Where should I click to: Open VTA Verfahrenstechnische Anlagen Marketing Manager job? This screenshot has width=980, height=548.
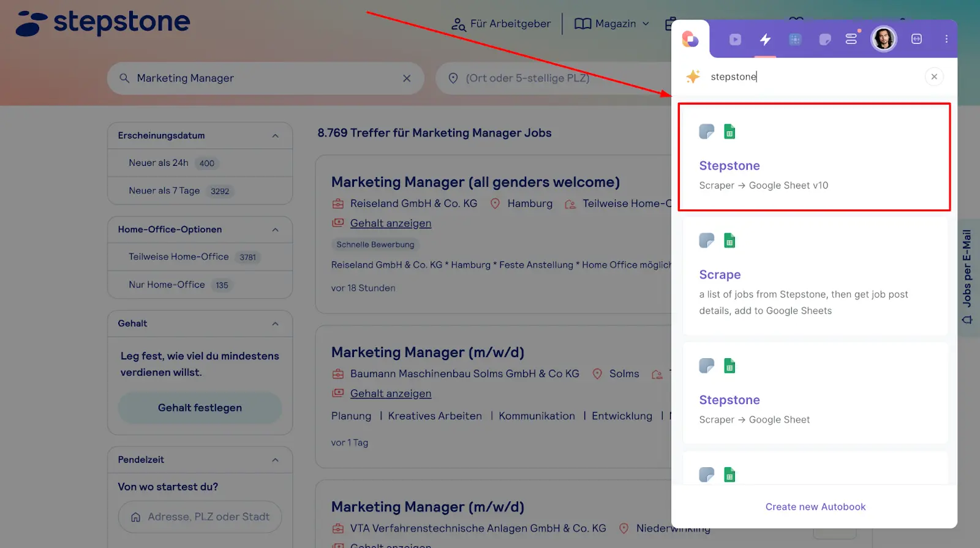tap(428, 507)
